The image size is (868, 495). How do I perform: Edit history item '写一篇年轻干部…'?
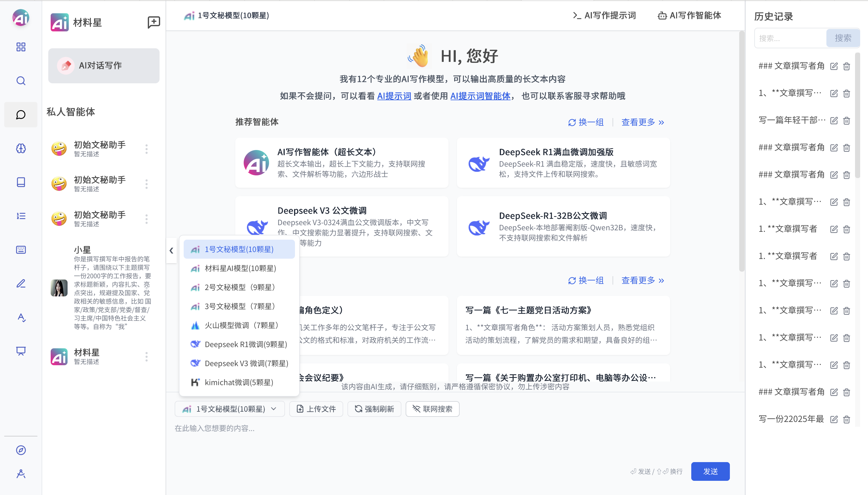pyautogui.click(x=834, y=121)
